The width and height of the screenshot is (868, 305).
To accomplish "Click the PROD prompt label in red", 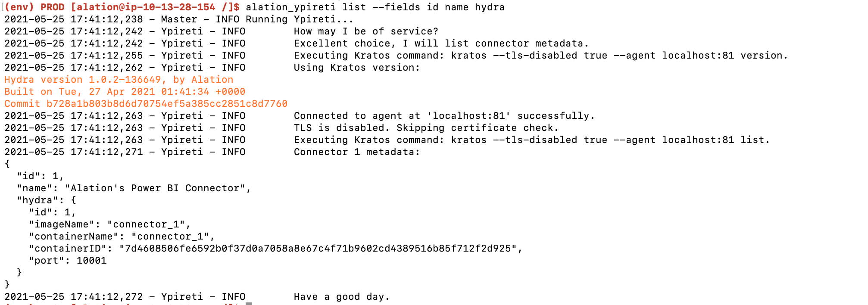I will point(52,7).
